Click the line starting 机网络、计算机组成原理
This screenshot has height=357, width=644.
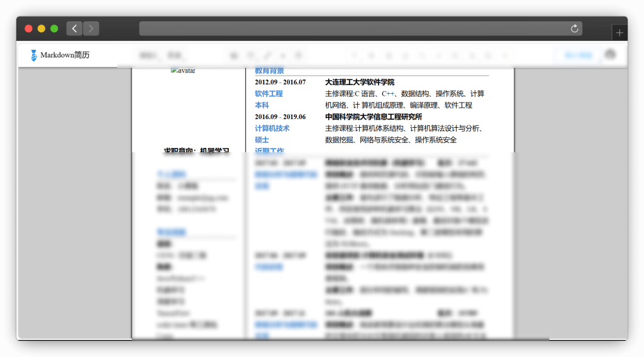tap(398, 105)
